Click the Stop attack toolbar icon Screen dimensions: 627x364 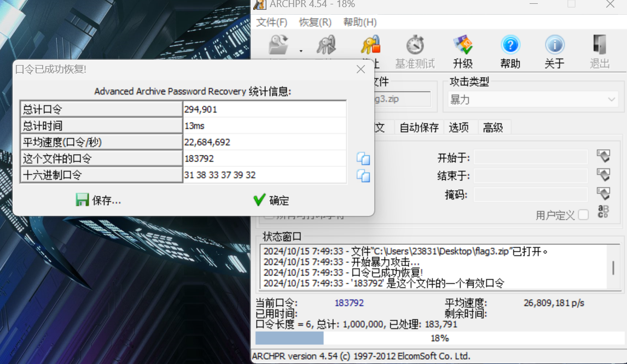pos(371,45)
